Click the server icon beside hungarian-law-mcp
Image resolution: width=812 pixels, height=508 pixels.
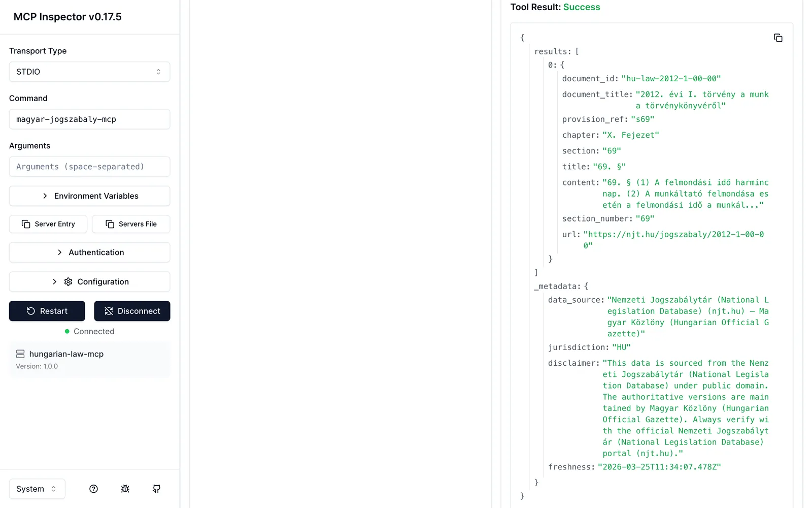(20, 354)
